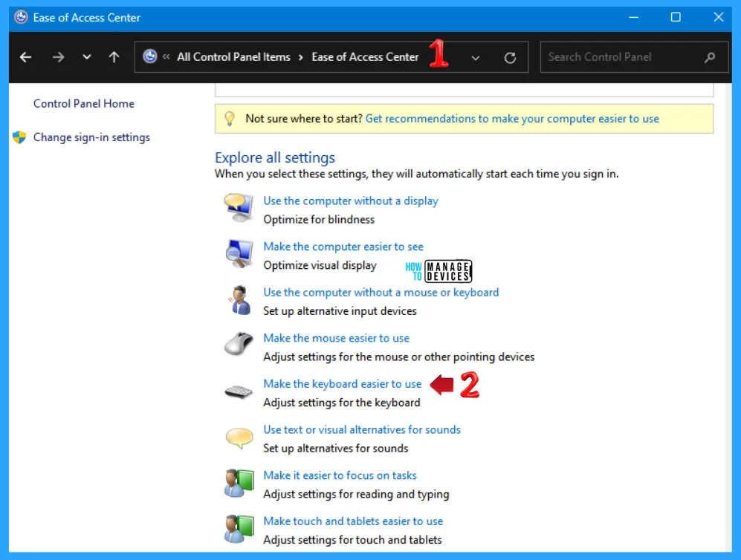
Task: Click the Ease of Access title bar icon
Action: pos(21,18)
